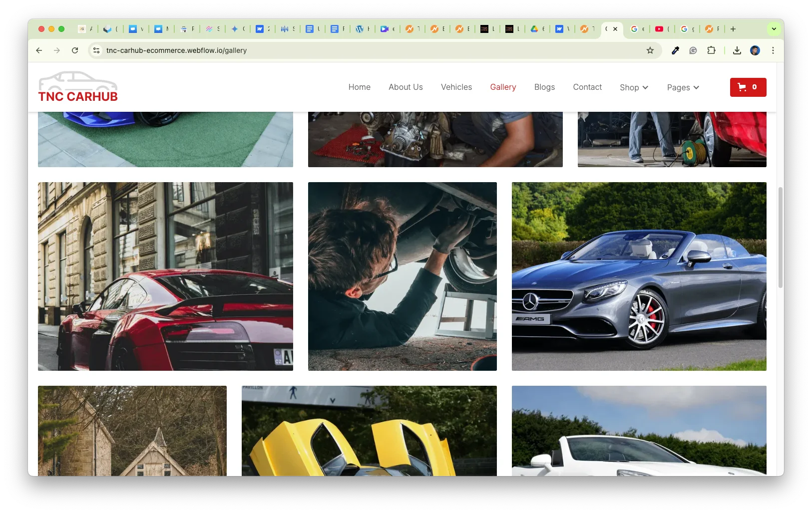Image resolution: width=812 pixels, height=513 pixels.
Task: View site information icon in address bar
Action: click(x=97, y=50)
